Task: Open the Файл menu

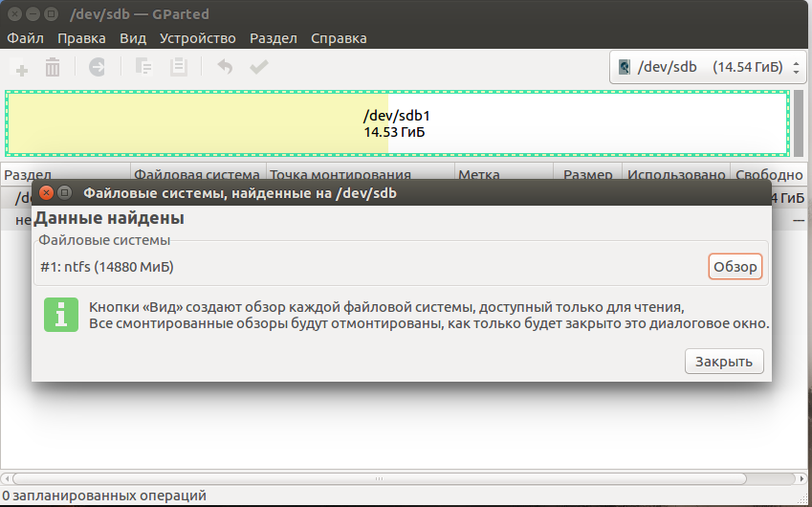Action: pyautogui.click(x=26, y=38)
